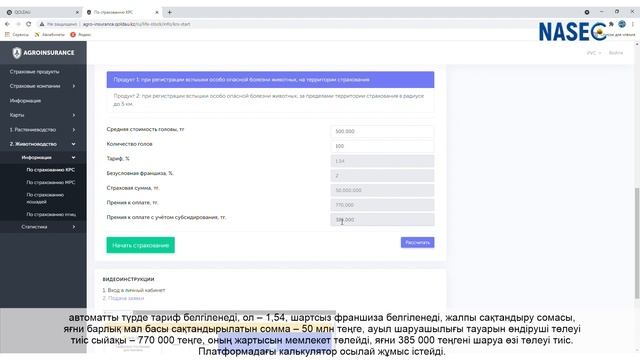Click the browser address bar URL
This screenshot has height=360, width=640.
tap(136, 24)
